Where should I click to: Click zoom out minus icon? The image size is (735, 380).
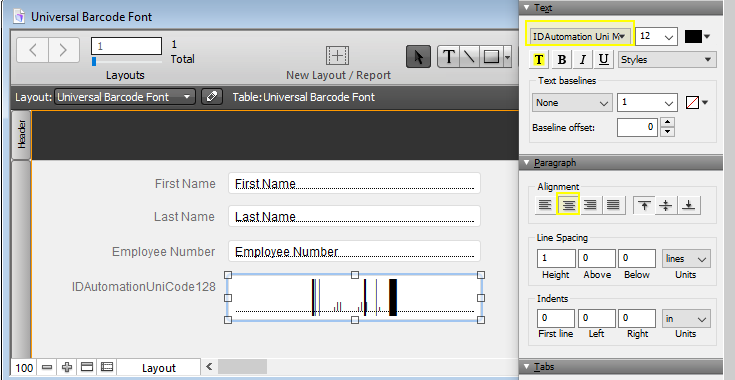click(x=47, y=367)
